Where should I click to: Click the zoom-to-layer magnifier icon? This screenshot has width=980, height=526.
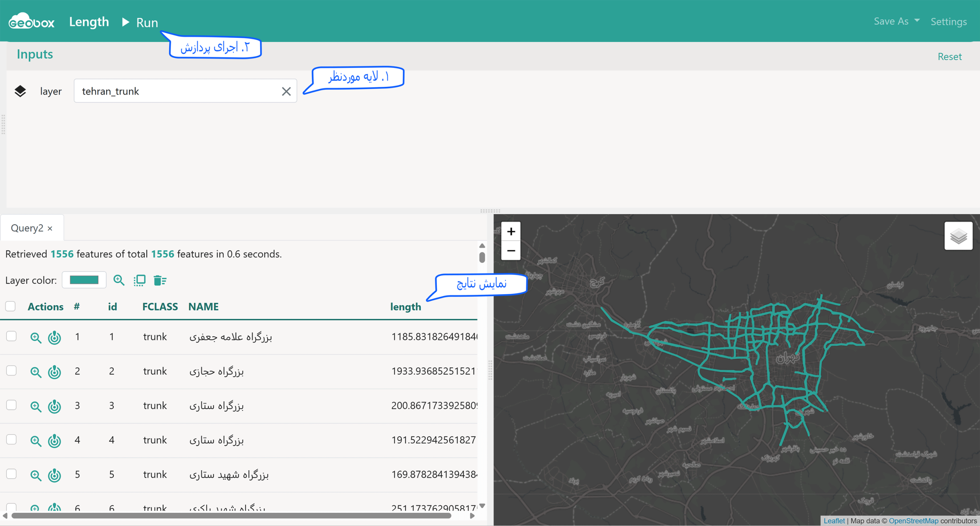pos(119,280)
